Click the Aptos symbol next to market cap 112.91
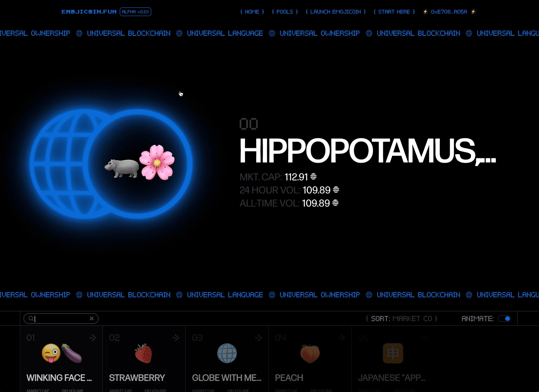Image resolution: width=539 pixels, height=392 pixels. tap(313, 177)
